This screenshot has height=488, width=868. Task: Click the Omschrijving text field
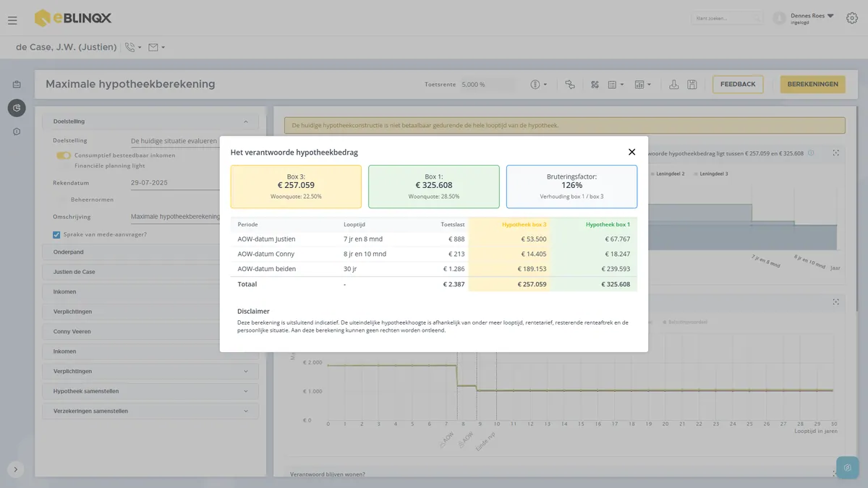174,216
